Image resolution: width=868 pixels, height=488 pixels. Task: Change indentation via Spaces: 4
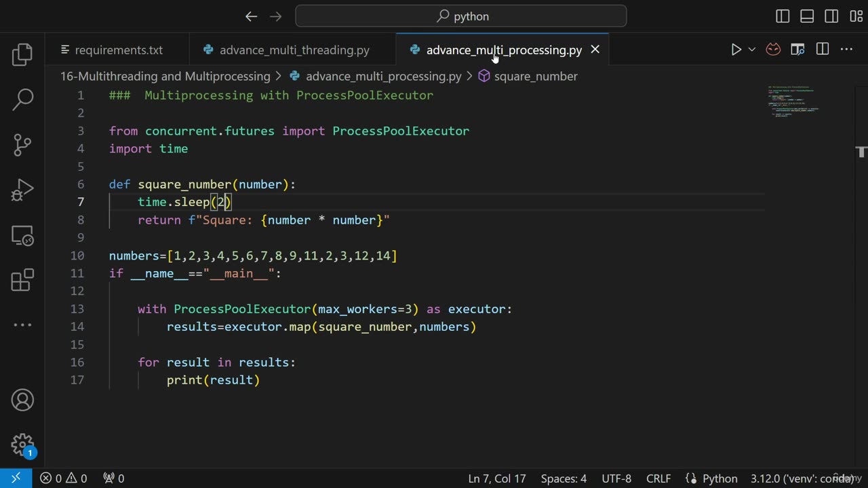click(x=564, y=479)
